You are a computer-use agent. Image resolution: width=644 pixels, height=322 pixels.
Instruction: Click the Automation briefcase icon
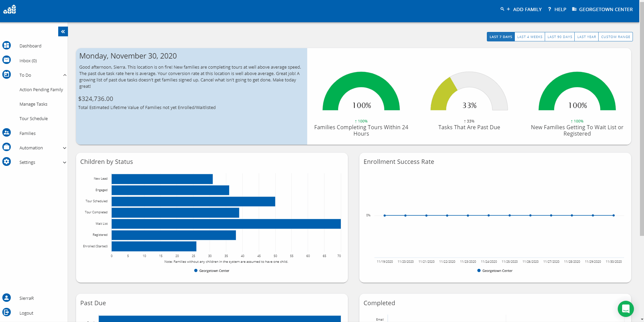[7, 147]
